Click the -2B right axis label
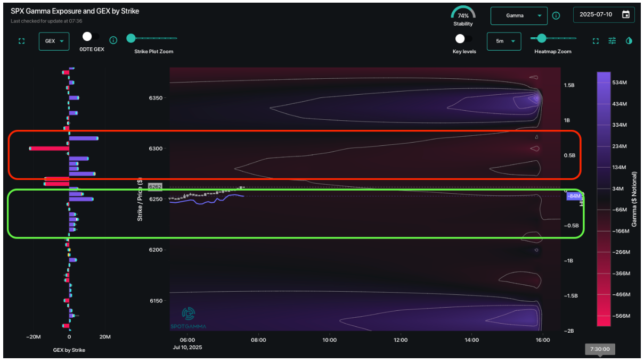This screenshot has width=644, height=363. coord(569,331)
